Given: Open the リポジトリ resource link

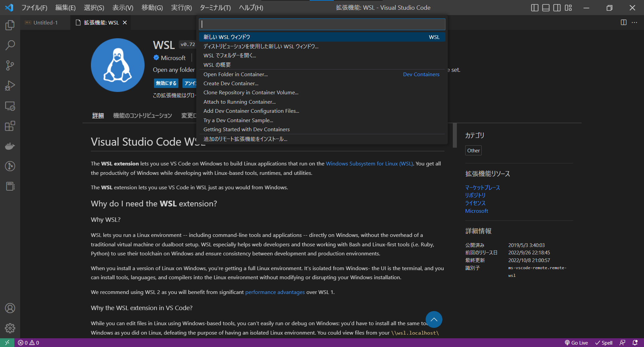Looking at the screenshot, I should (475, 195).
